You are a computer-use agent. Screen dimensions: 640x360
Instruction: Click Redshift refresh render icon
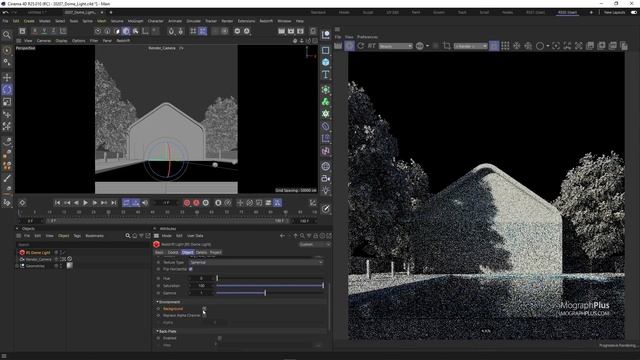[361, 46]
